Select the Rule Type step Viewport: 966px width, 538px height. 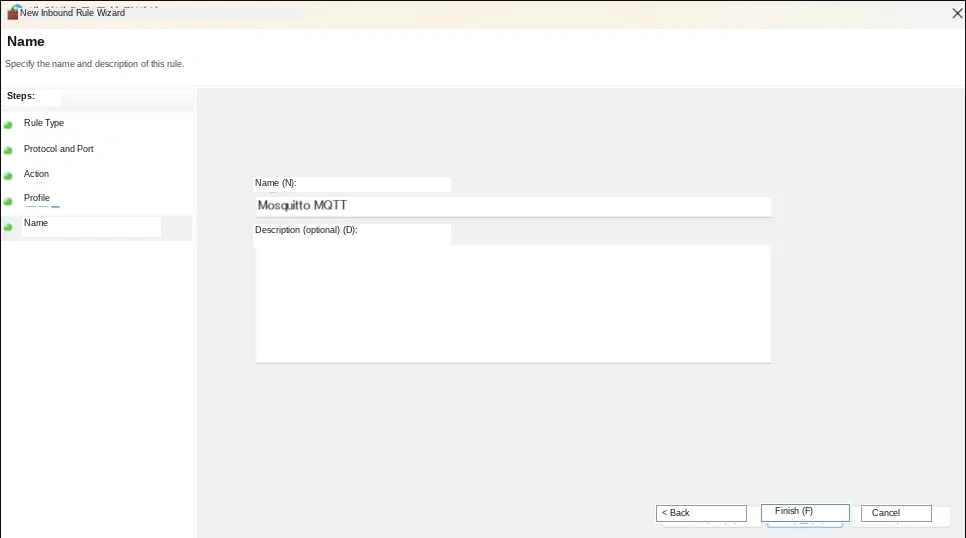pos(44,123)
